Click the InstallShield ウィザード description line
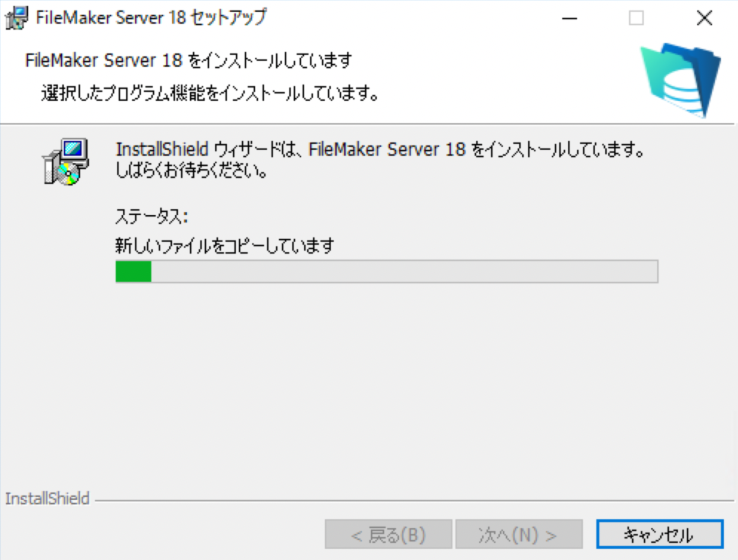The height and width of the screenshot is (560, 738). (x=380, y=149)
